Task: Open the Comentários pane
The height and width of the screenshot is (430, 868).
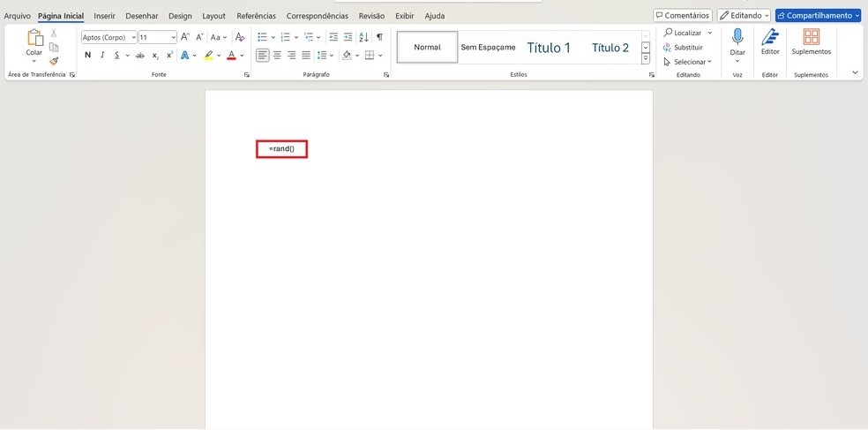Action: [x=683, y=16]
